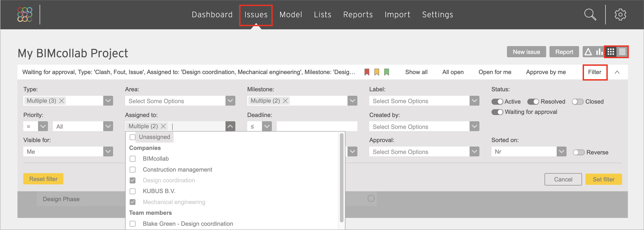The height and width of the screenshot is (230, 644).
Task: Switch to the bar chart view icon
Action: click(x=599, y=52)
